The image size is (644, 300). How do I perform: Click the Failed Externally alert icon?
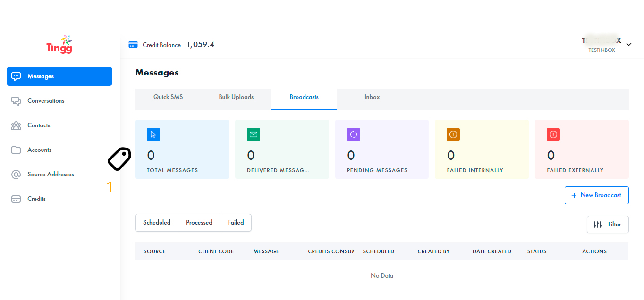tap(553, 134)
